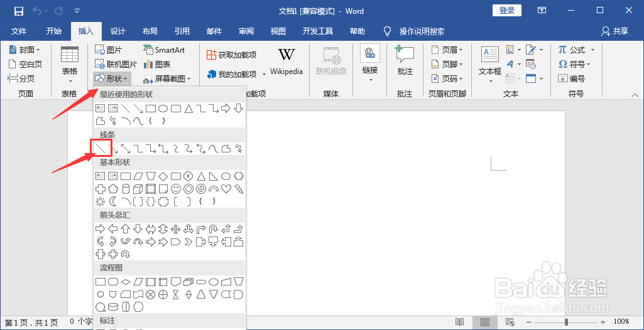Insert a 分页 page break
The image size is (644, 330).
[22, 78]
